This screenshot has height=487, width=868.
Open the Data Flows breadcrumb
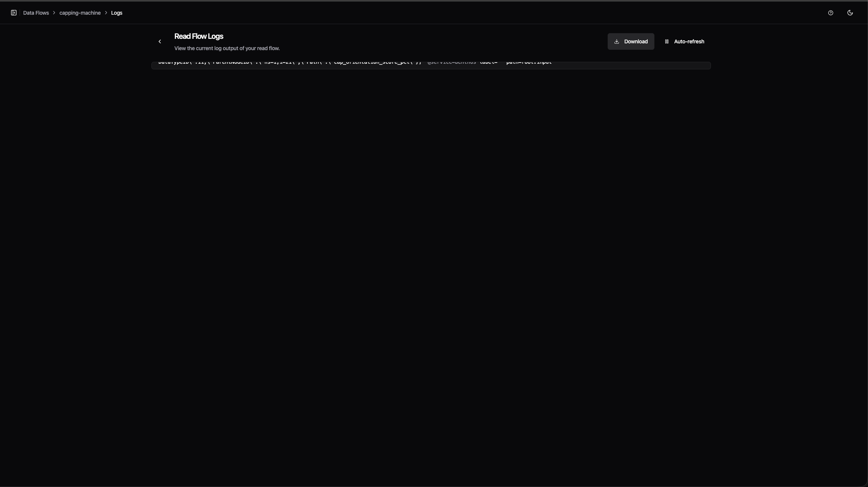point(36,13)
